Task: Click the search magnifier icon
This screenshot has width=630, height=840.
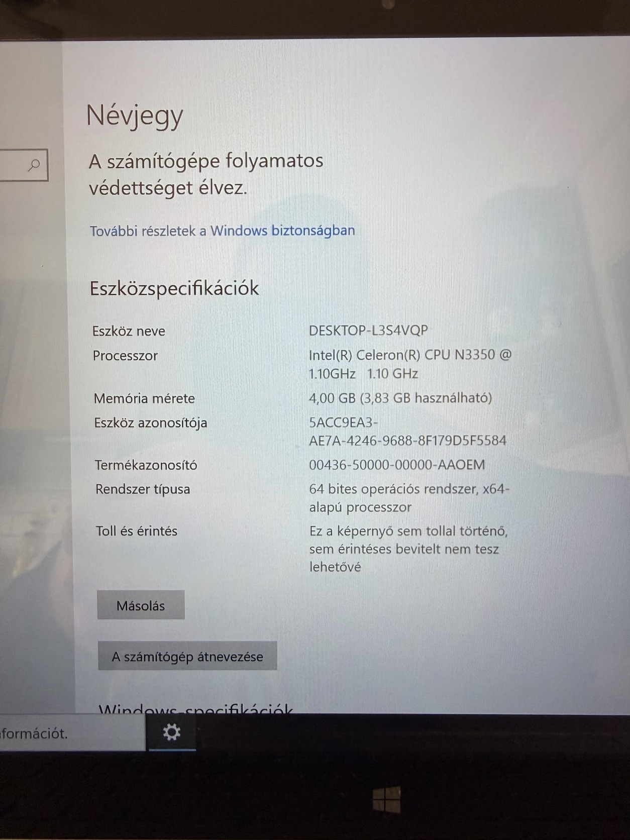Action: coord(34,164)
